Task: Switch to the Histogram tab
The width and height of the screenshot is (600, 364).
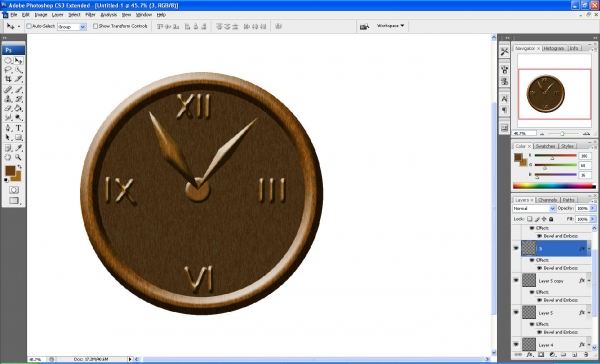Action: point(554,48)
